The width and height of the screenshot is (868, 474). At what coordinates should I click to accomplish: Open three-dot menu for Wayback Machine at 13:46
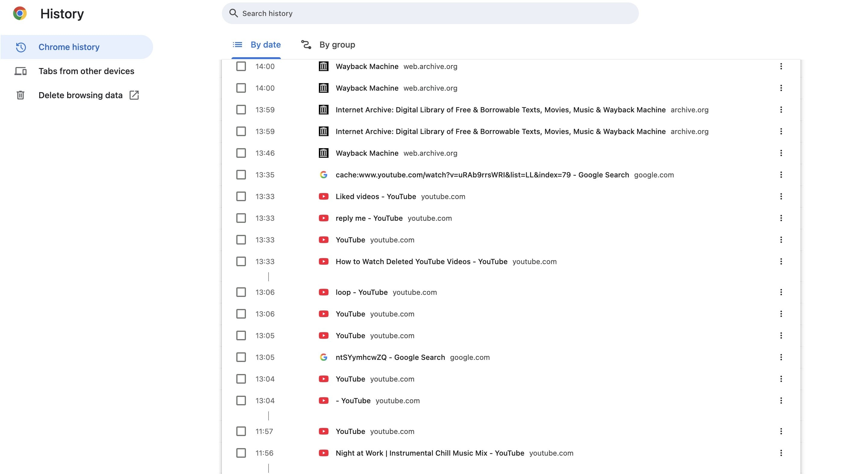[781, 153]
